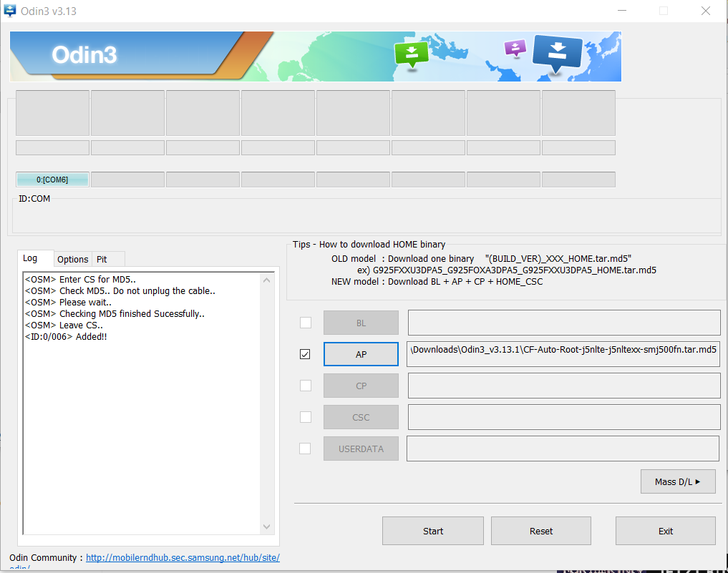The width and height of the screenshot is (728, 573).
Task: Click the log scrollbar down arrow
Action: click(266, 527)
